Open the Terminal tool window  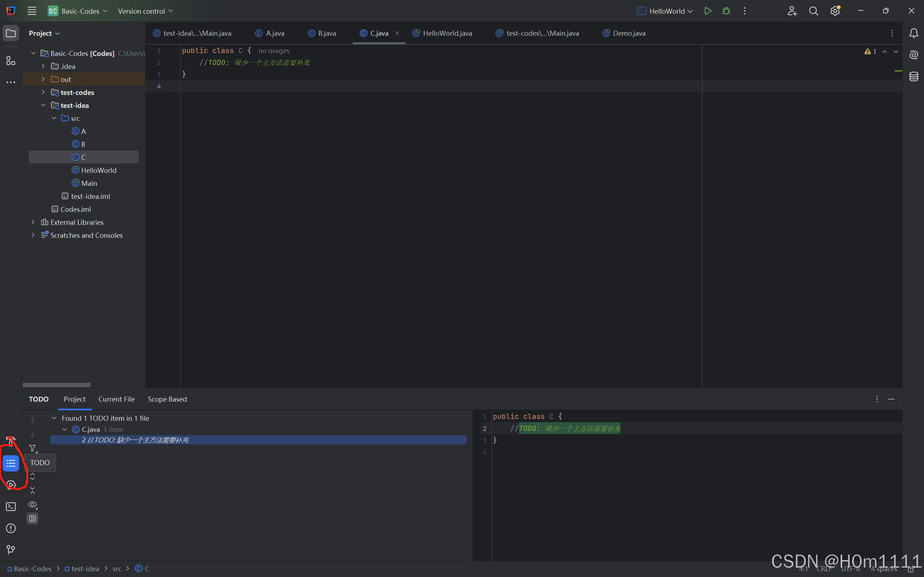tap(11, 506)
